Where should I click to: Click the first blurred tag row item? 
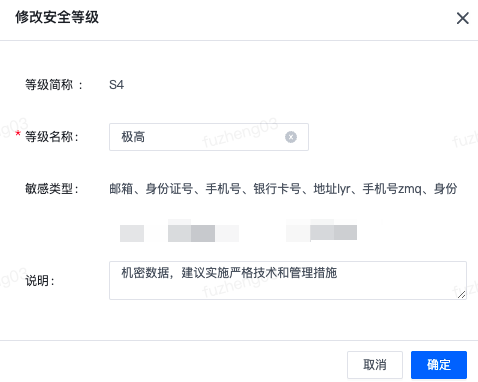(x=132, y=233)
